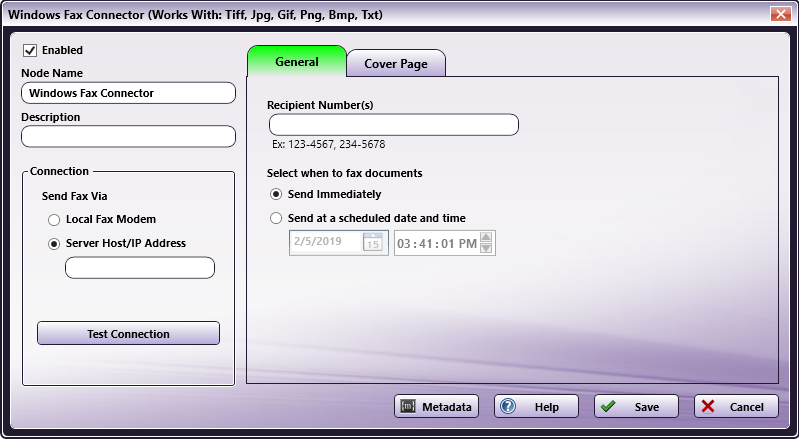
Task: Choose Send Immediately option
Action: tap(276, 195)
